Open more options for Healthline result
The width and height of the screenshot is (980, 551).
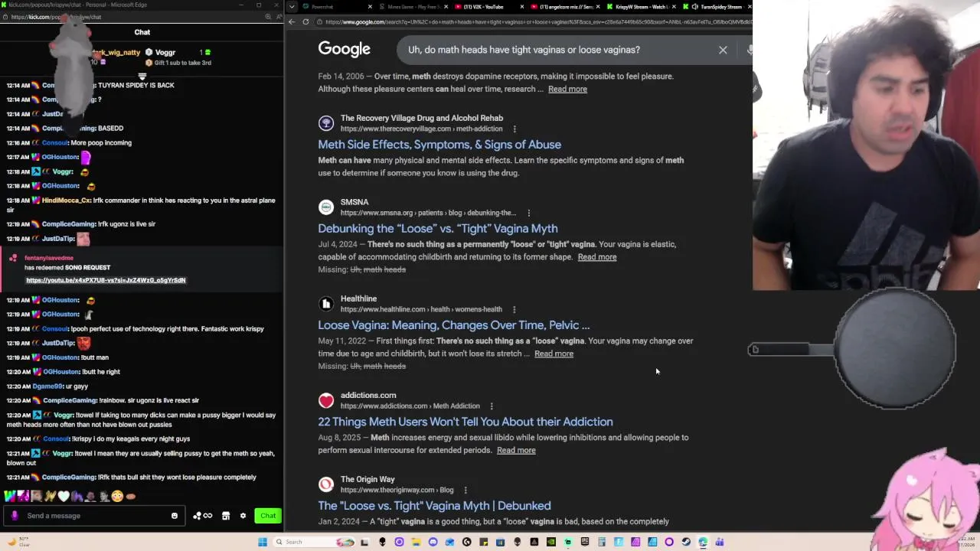pyautogui.click(x=514, y=310)
